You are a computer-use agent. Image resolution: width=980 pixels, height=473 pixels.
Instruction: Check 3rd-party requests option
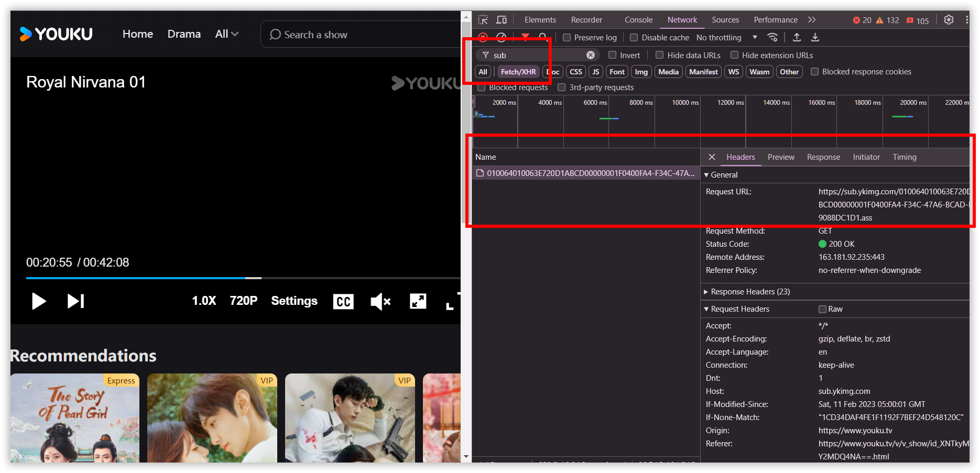561,87
